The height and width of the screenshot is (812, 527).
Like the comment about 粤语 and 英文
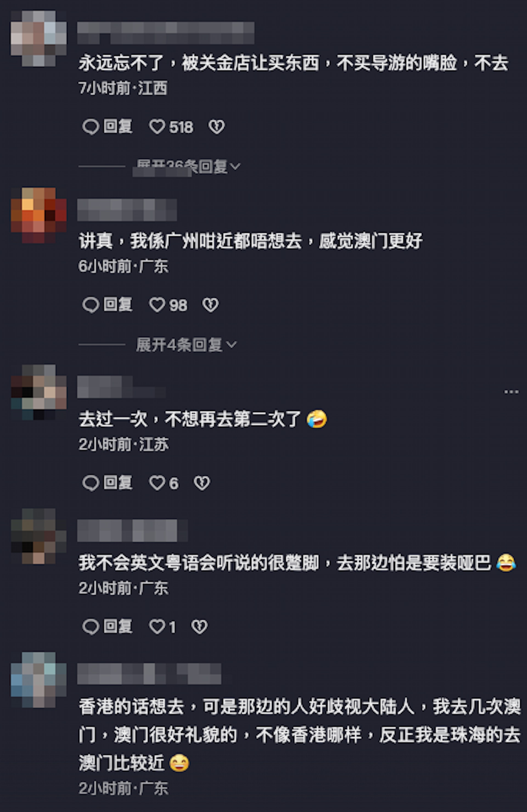coord(163,627)
